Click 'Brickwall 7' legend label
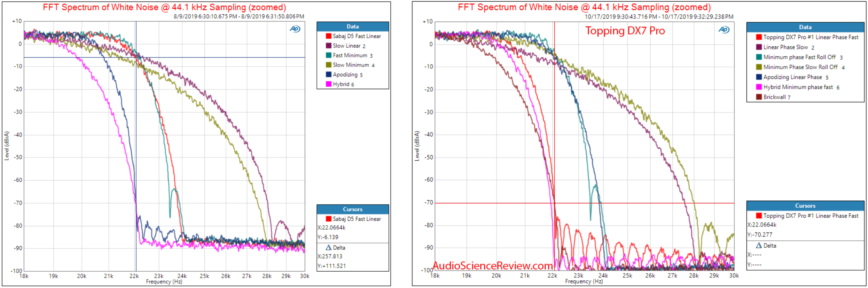 click(x=777, y=97)
